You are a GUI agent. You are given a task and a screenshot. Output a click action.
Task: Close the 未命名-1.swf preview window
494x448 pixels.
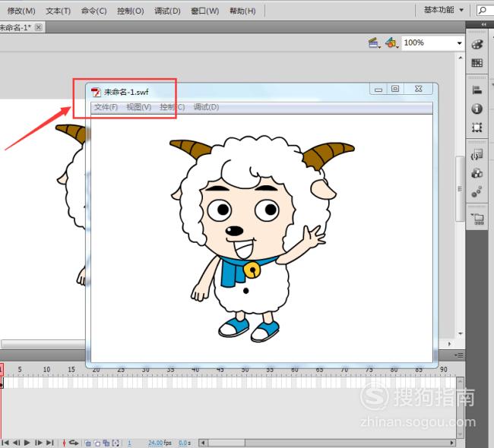tap(419, 89)
